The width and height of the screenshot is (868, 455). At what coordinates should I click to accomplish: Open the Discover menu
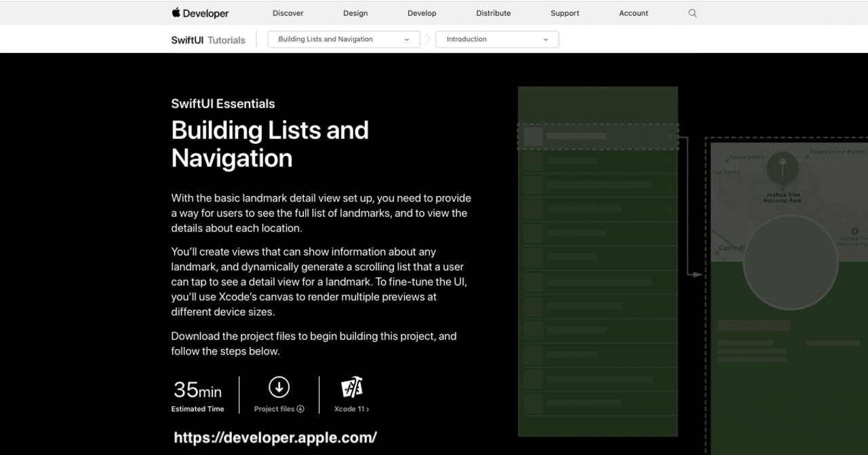288,13
